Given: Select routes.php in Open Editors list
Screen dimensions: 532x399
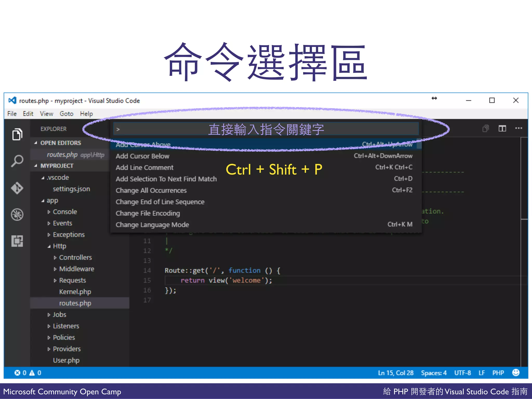Looking at the screenshot, I should [x=70, y=155].
